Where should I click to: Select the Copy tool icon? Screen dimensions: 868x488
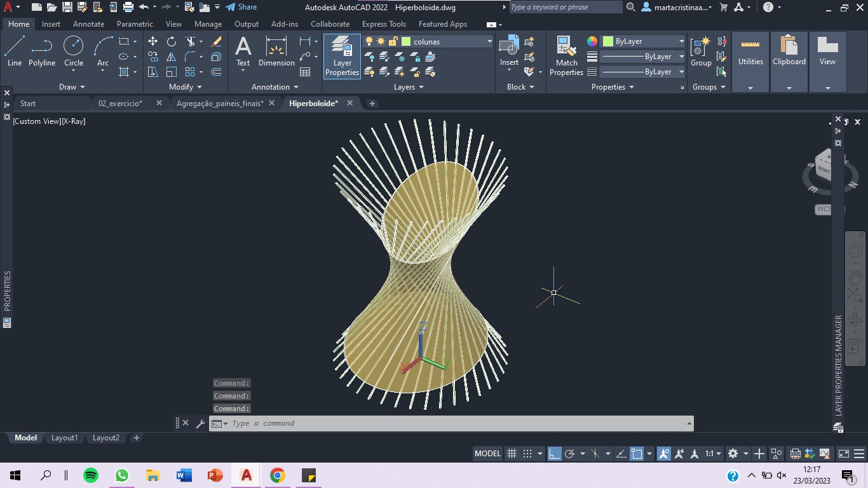coord(153,57)
